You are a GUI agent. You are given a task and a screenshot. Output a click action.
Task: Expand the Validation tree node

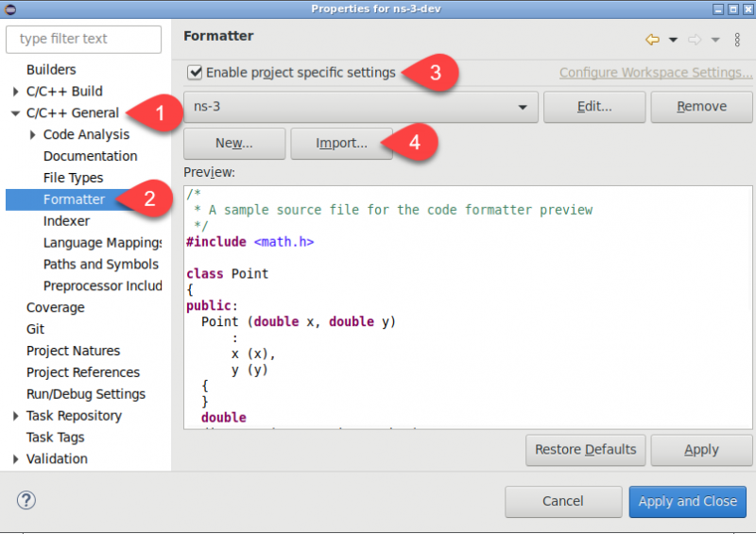tap(15, 458)
